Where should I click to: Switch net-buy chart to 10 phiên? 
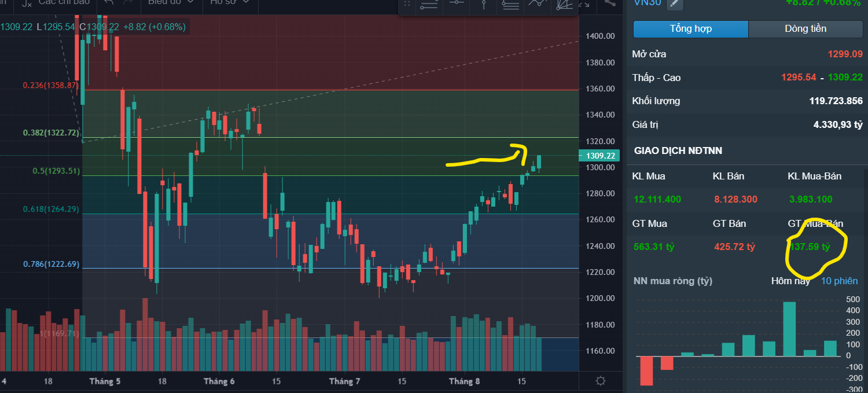click(840, 281)
